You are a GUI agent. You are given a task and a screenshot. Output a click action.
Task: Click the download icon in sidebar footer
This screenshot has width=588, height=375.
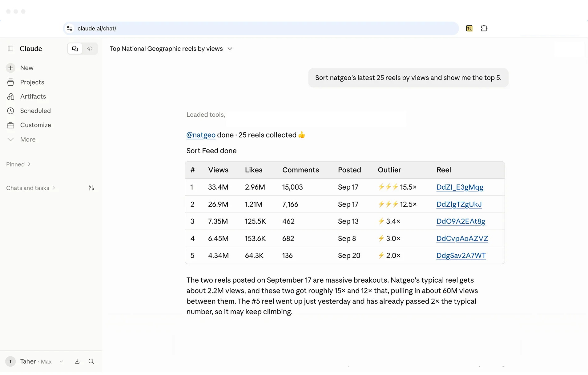point(77,361)
